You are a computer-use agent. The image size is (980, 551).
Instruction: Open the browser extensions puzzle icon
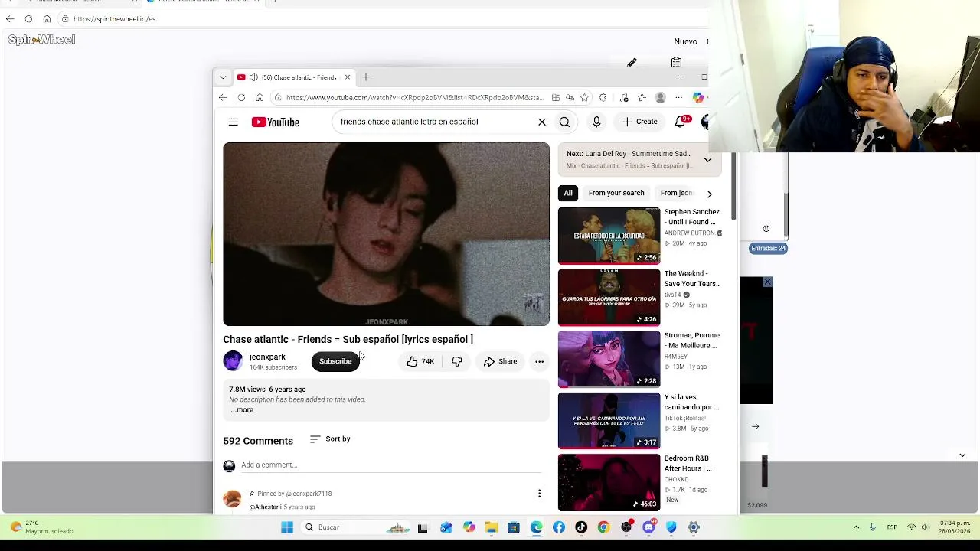pyautogui.click(x=603, y=98)
